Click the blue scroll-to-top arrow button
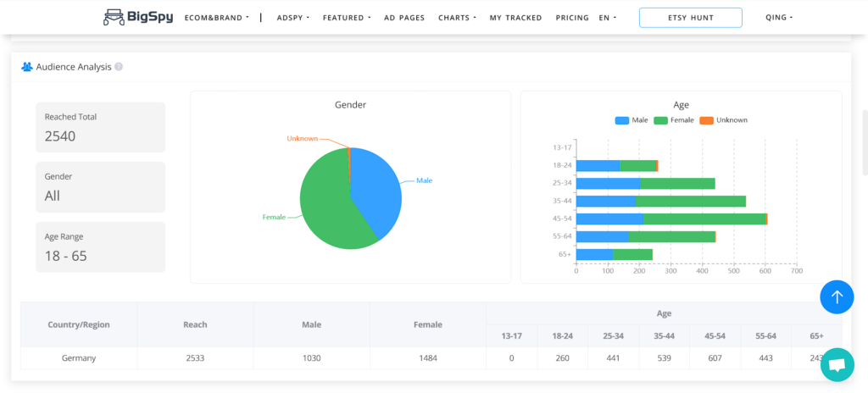This screenshot has height=393, width=868. [x=837, y=297]
